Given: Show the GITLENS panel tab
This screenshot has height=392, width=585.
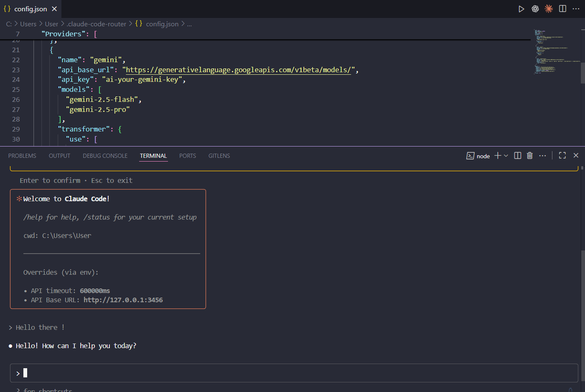Looking at the screenshot, I should 219,156.
